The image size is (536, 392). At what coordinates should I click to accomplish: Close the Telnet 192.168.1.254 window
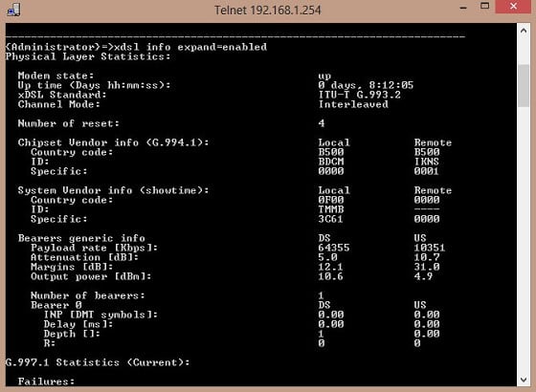click(513, 7)
